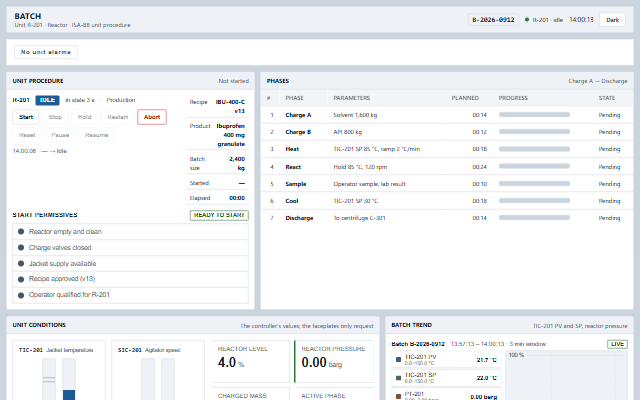Image resolution: width=640 pixels, height=400 pixels.
Task: Toggle the Dark theme button
Action: point(612,20)
